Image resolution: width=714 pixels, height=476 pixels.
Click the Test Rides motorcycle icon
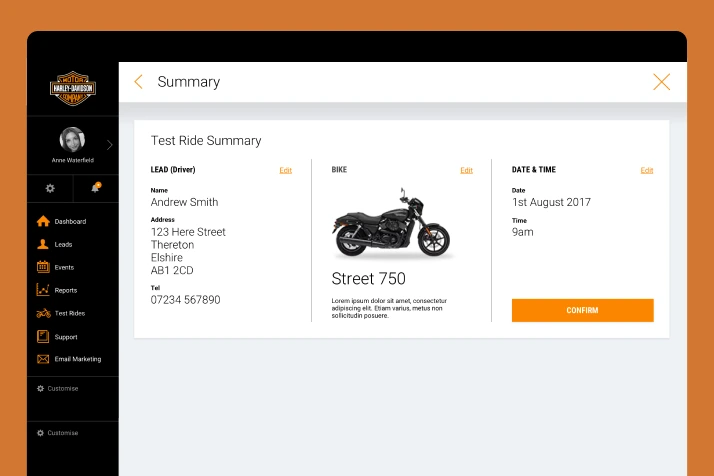coord(43,313)
